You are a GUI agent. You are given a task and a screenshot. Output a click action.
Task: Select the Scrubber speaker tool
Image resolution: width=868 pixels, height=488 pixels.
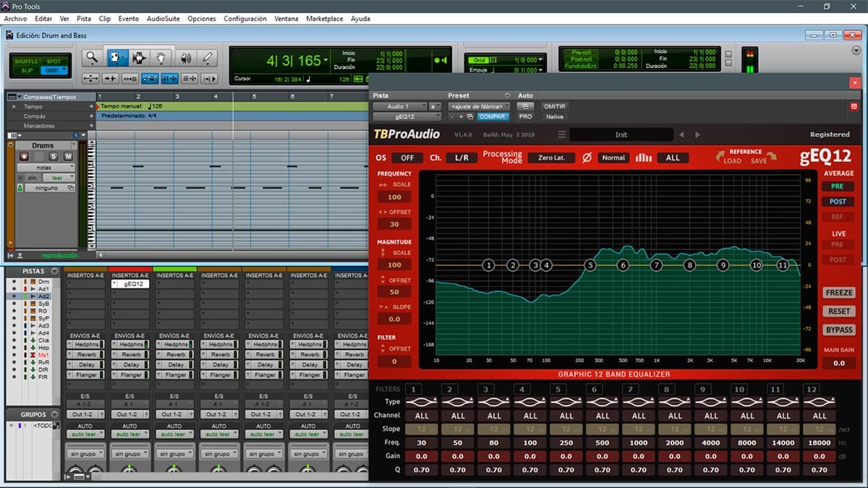point(185,59)
